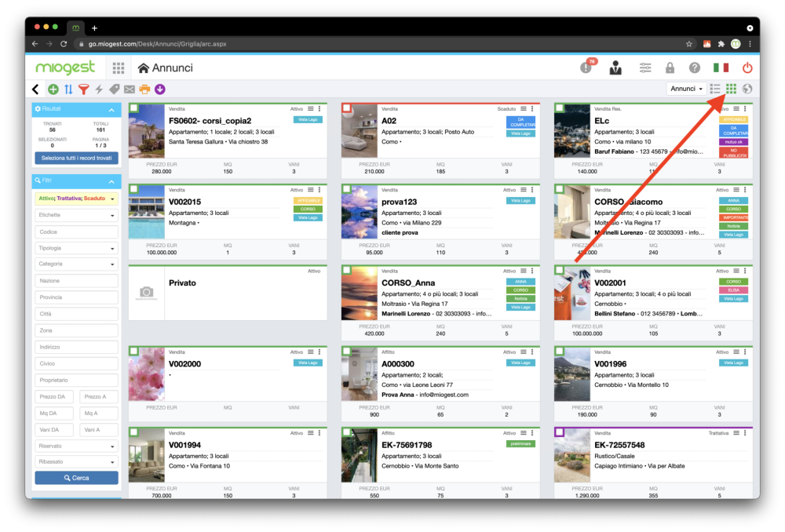Image resolution: width=785 pixels, height=532 pixels.
Task: Click the Proprietario input field
Action: point(77,381)
